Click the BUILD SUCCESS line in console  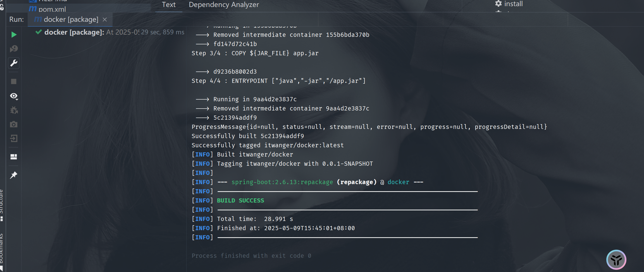click(240, 201)
